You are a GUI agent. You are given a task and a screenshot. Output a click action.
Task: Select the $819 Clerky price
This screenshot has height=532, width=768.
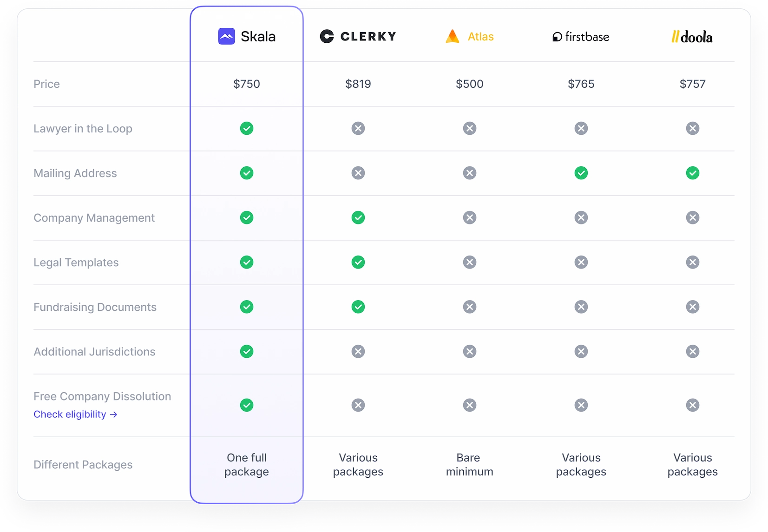(358, 84)
